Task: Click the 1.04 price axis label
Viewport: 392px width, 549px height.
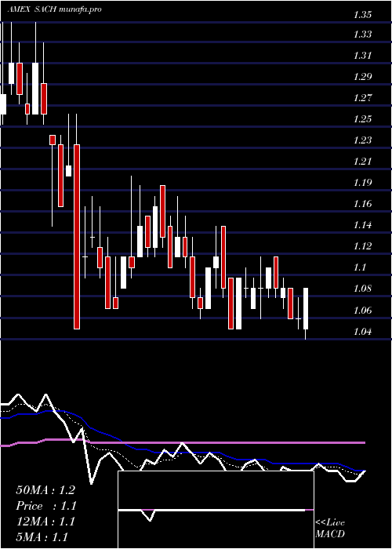Action: (x=362, y=331)
